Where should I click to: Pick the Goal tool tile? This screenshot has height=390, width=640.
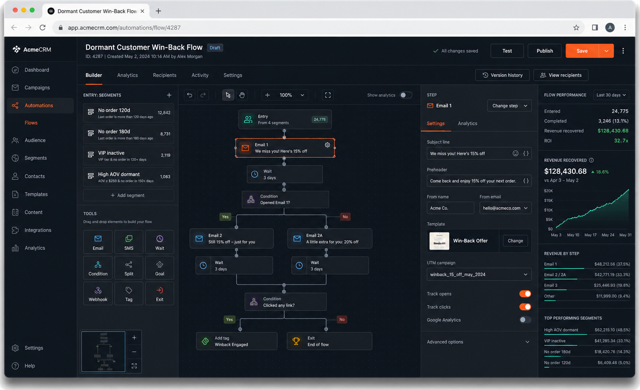[160, 268]
